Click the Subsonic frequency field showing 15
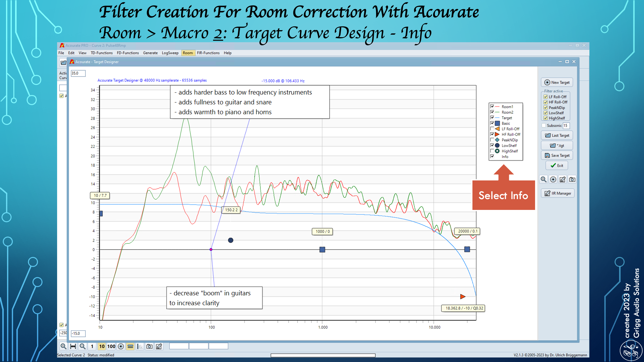The width and height of the screenshot is (644, 362). (x=566, y=125)
